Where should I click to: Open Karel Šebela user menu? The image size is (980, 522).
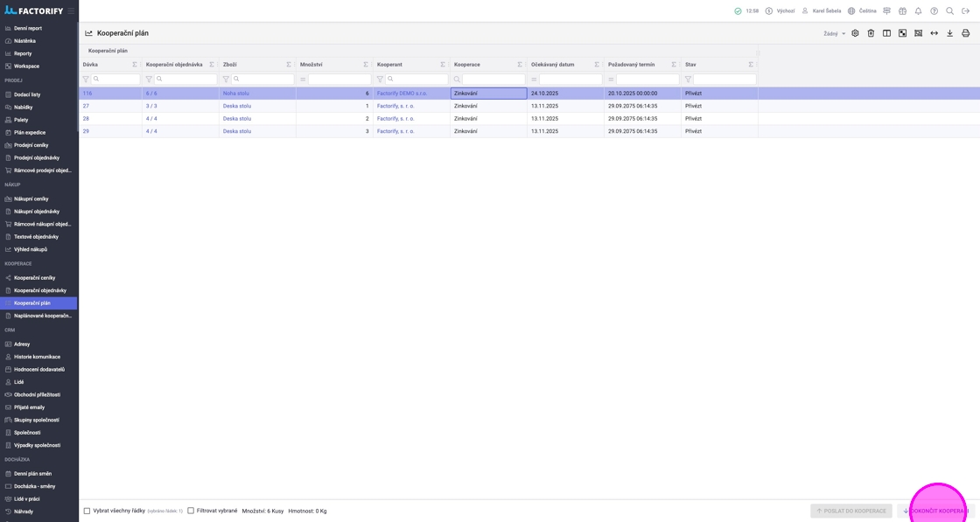pos(822,10)
